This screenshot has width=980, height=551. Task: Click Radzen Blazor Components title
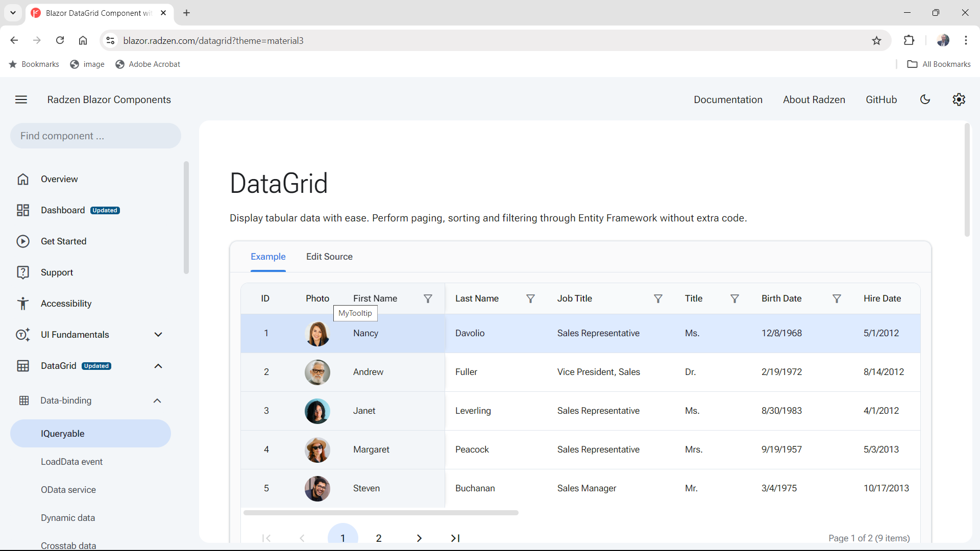tap(109, 99)
